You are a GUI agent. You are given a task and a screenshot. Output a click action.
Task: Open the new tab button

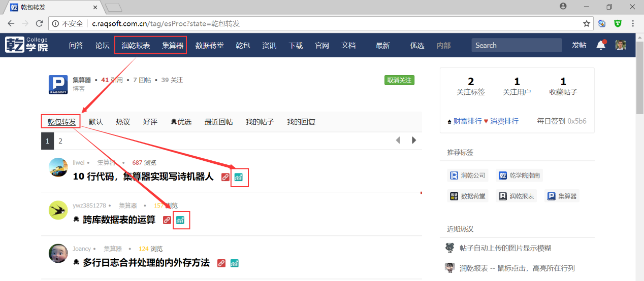tap(113, 7)
